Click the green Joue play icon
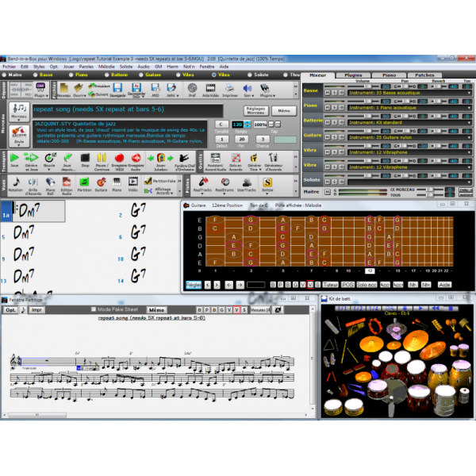Image resolution: width=476 pixels, height=476 pixels. click(14, 158)
